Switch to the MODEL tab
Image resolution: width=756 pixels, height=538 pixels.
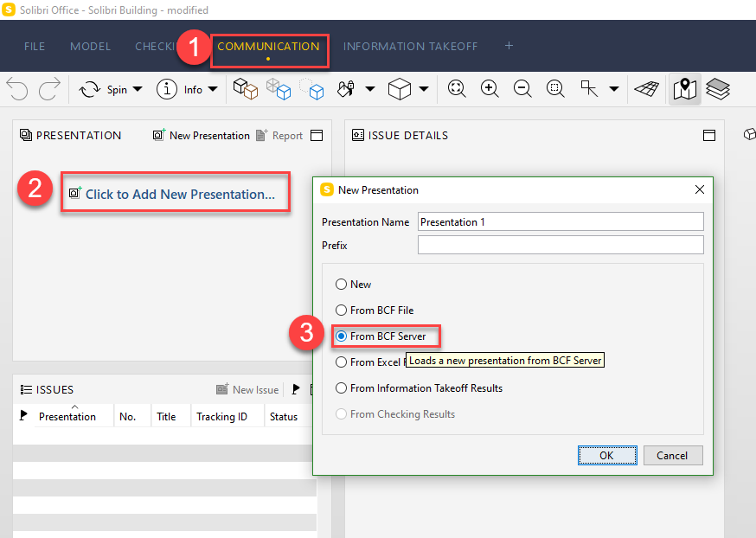90,47
